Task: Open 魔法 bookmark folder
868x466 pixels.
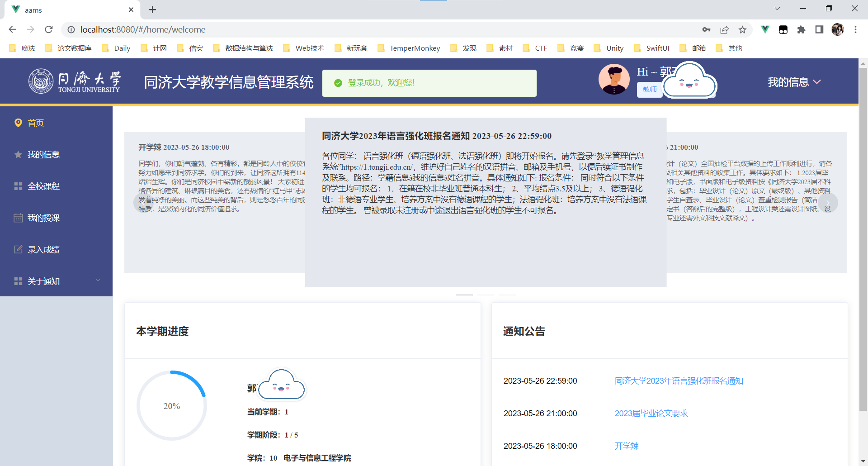Action: 22,48
